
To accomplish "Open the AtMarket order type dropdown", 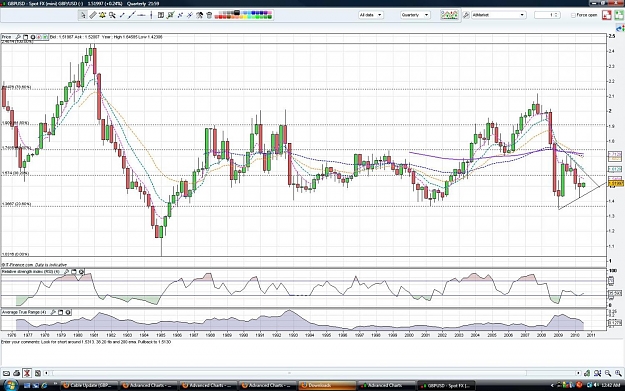I will click(x=498, y=15).
